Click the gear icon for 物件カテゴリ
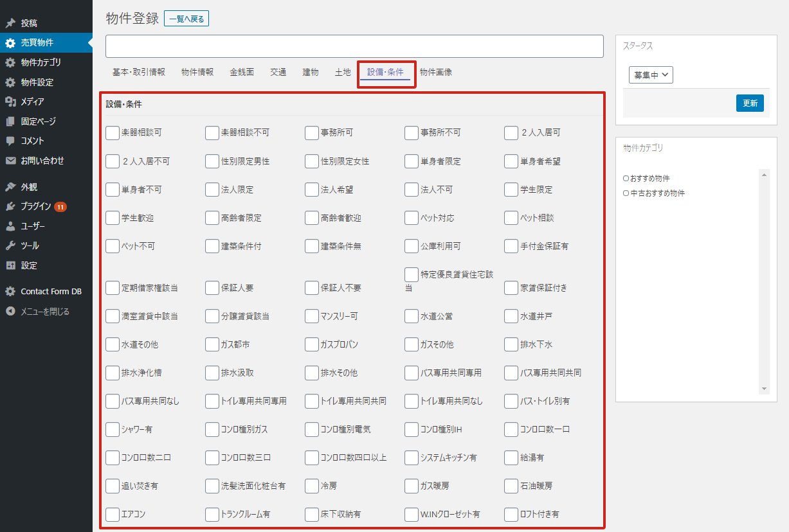789x532 pixels. [x=10, y=62]
